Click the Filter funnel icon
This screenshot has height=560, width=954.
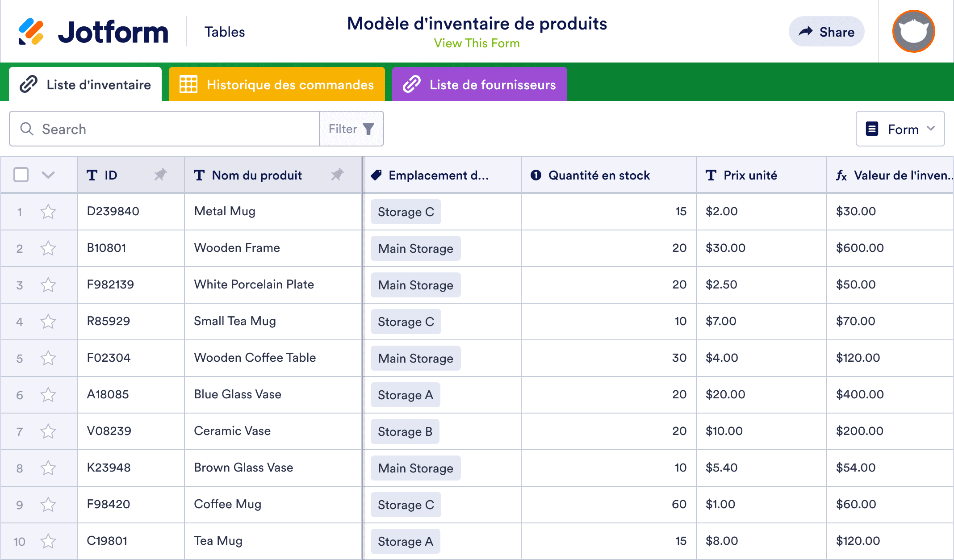click(368, 129)
